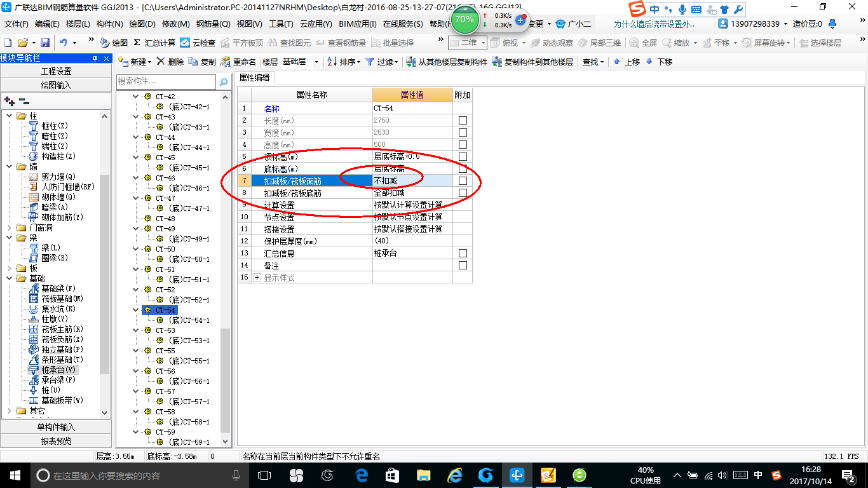Screen dimensions: 868x488
Task: Click 不扣减 property value cell
Action: click(412, 180)
